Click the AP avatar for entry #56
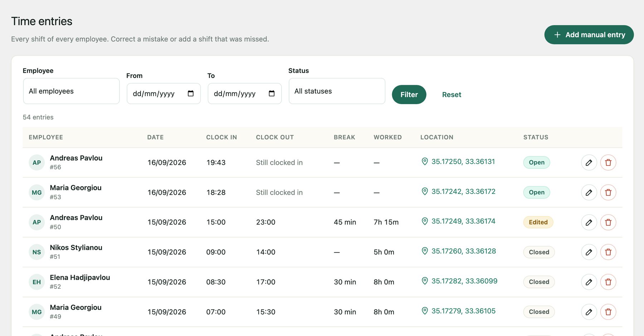The height and width of the screenshot is (336, 644). 36,162
